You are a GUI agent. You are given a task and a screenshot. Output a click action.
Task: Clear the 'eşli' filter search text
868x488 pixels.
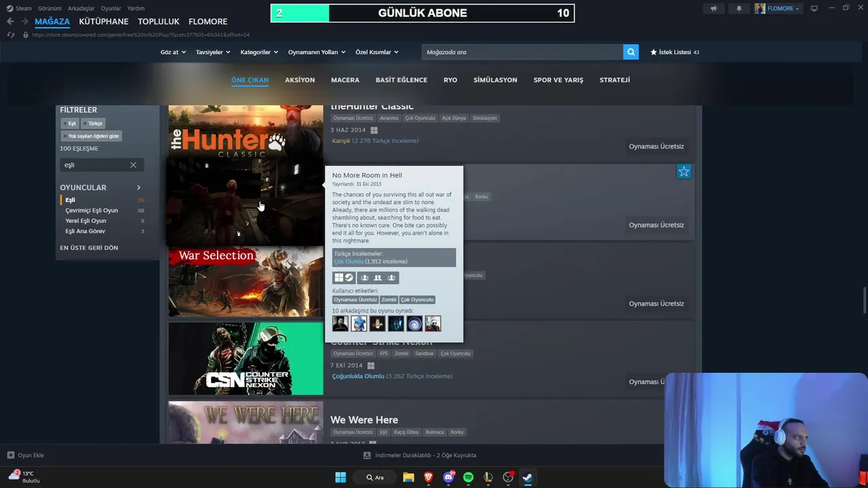[133, 165]
